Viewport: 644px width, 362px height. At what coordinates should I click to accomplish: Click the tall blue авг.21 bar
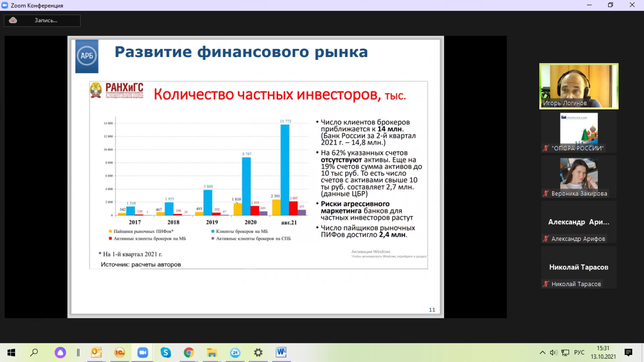coord(285,170)
